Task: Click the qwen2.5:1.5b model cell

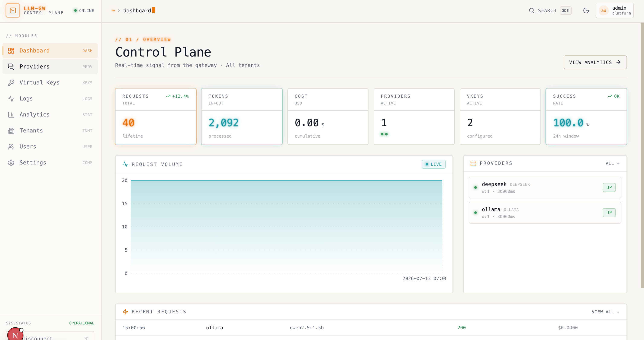Action: [306, 328]
